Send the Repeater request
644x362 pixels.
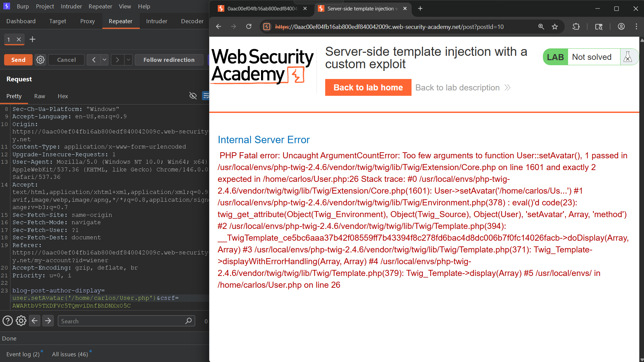pos(18,60)
